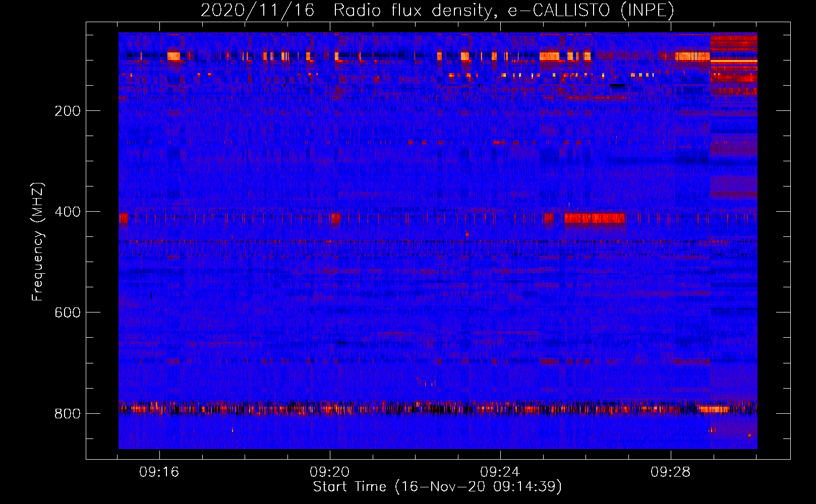
Task: Click the 600 frequency tick label
Action: [68, 312]
